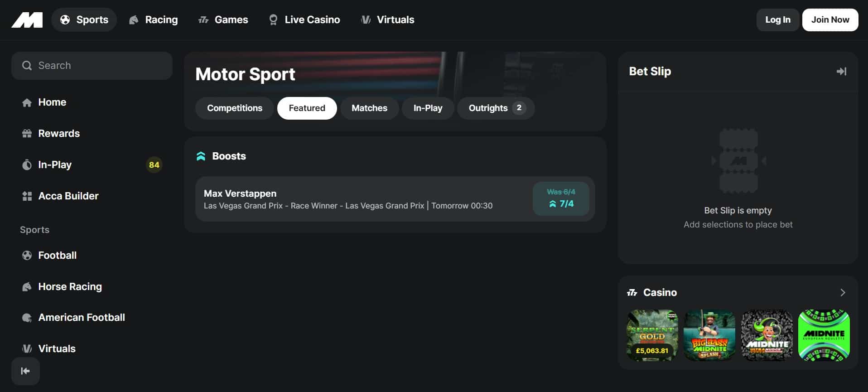
Task: Select the Outrights tab
Action: pos(496,108)
